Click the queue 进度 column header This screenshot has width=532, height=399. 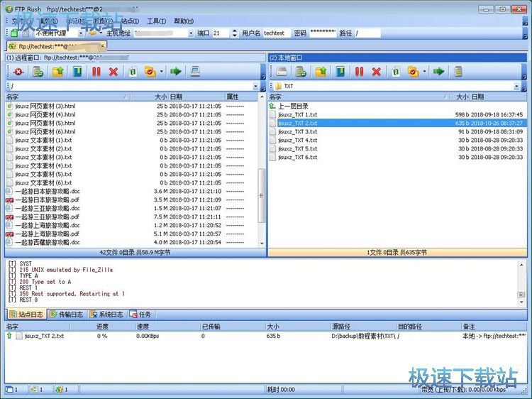102,327
